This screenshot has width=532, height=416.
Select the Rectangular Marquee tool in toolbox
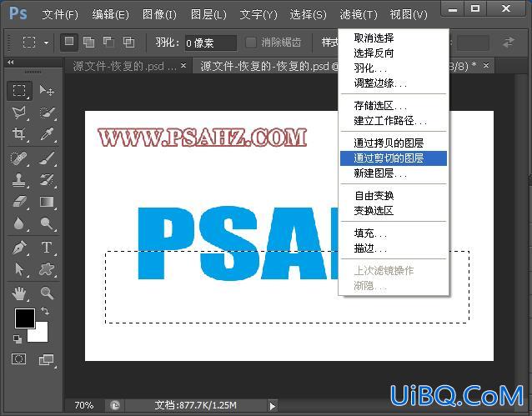click(x=19, y=91)
